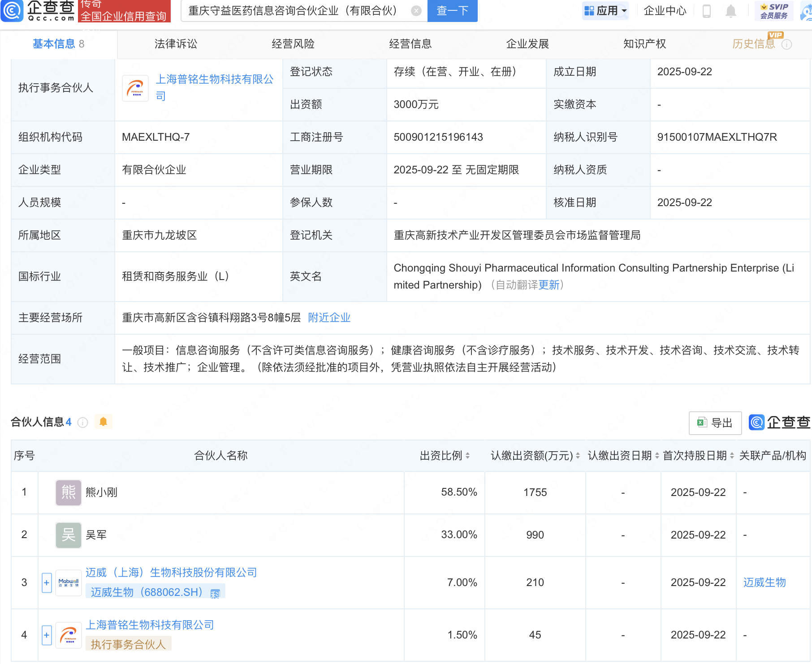Export partner list with 导出 button
Screen dimensions: 812x664
point(715,423)
